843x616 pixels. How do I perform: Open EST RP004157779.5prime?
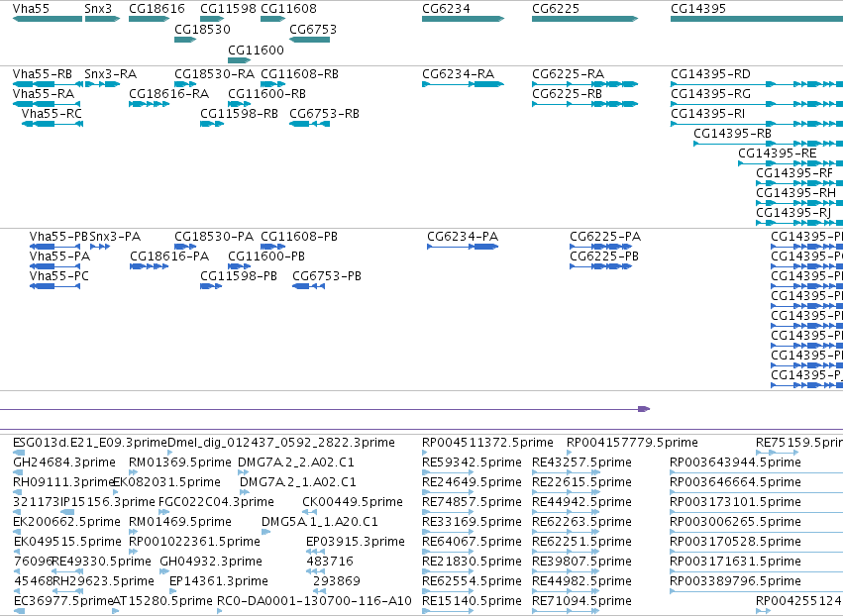570,454
